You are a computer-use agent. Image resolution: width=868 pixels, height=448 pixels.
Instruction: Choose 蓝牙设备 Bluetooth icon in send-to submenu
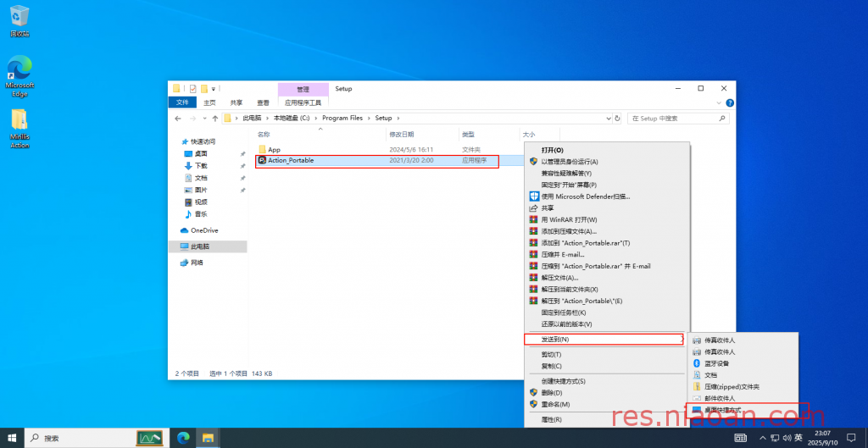[698, 363]
